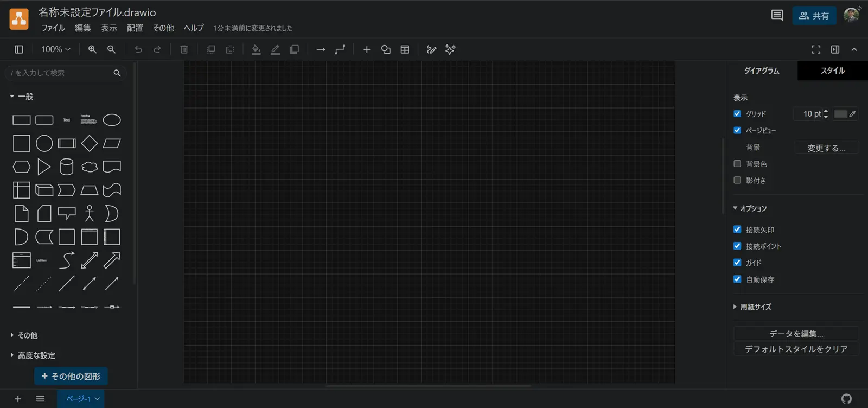Screen dimensions: 868x408
Task: Click the zoom out magnifier icon
Action: click(111, 49)
